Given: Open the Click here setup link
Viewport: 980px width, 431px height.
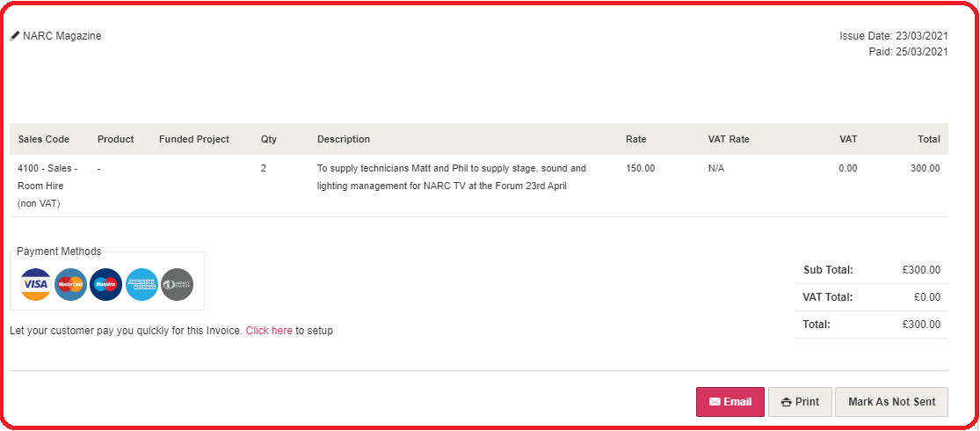Looking at the screenshot, I should click(269, 331).
